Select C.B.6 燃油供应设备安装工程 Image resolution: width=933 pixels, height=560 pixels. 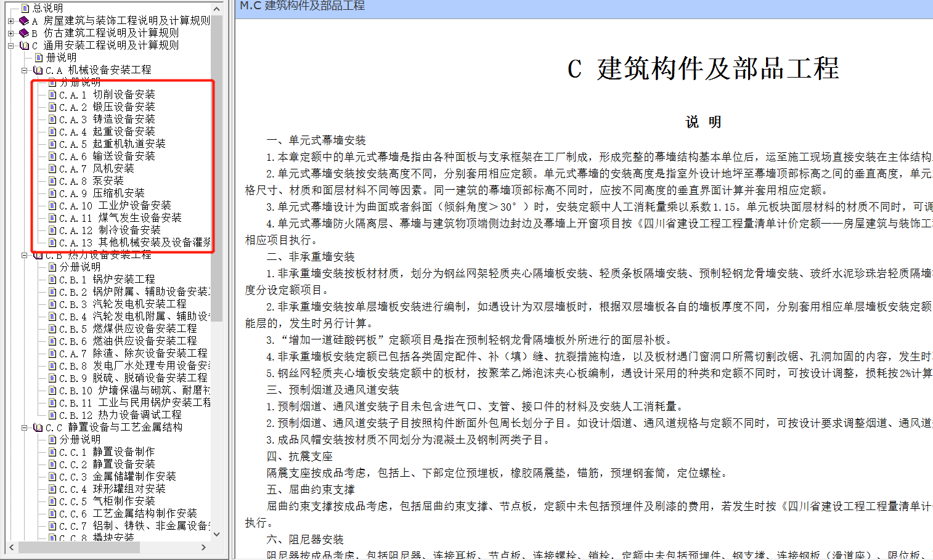(x=128, y=341)
